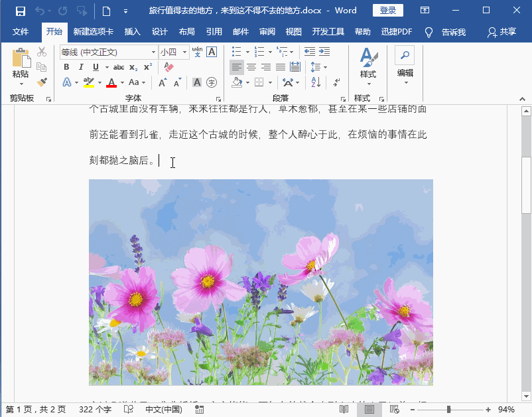
Task: Switch to the 布局 Layout tab
Action: click(x=186, y=32)
